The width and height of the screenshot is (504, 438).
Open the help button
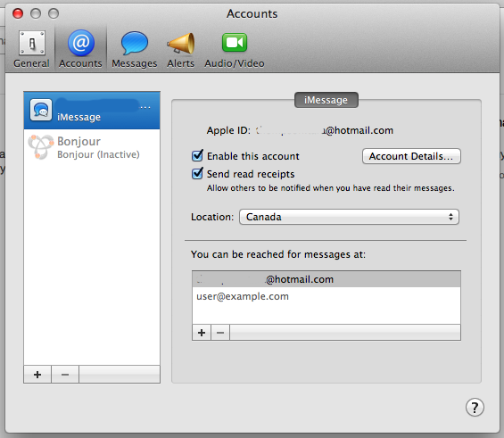coord(475,408)
